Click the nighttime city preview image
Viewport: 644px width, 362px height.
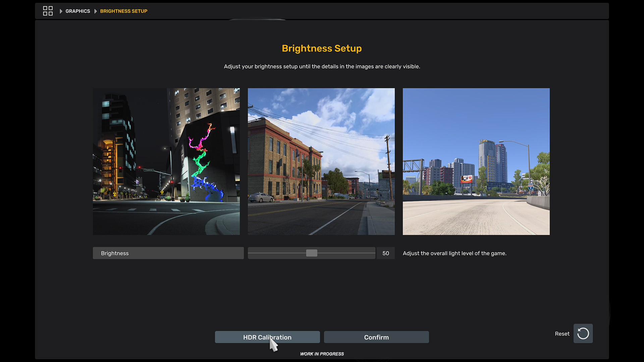point(166,161)
